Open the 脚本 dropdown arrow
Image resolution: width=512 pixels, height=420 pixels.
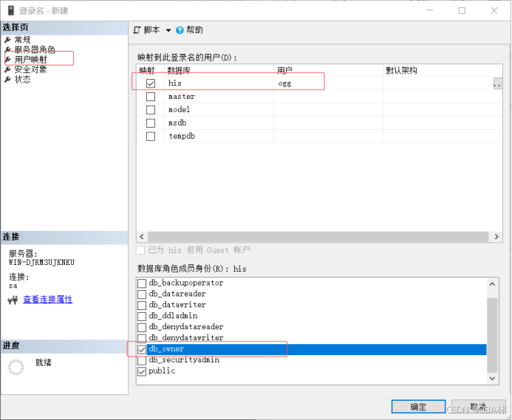pyautogui.click(x=168, y=30)
